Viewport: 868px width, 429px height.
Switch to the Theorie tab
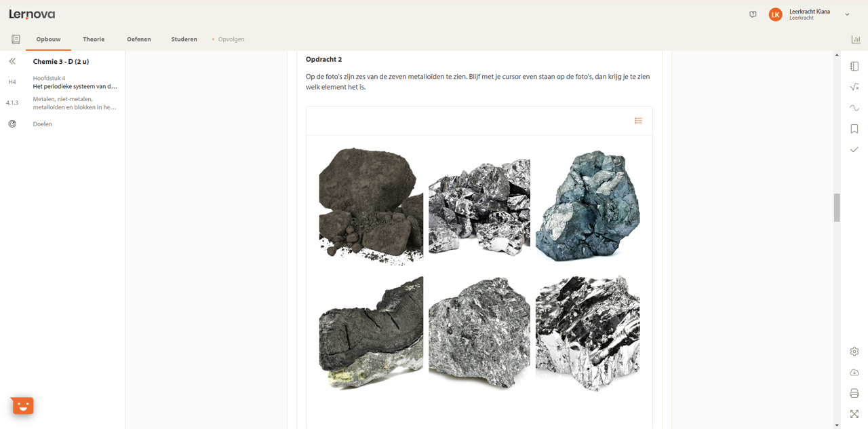tap(94, 39)
